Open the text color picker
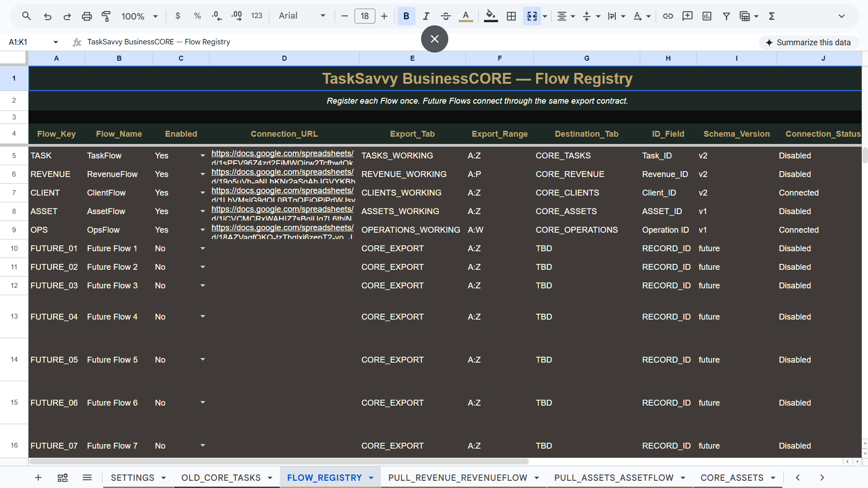 [465, 16]
